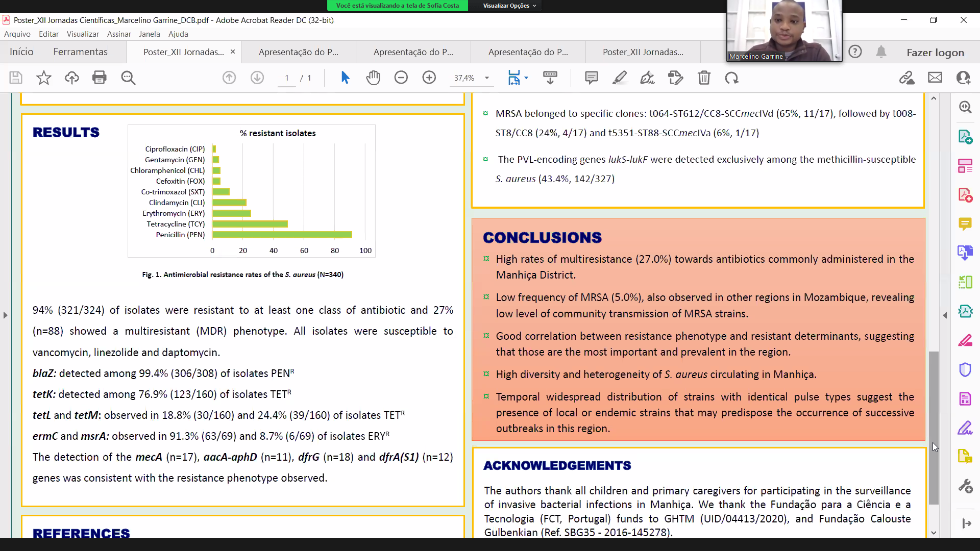Activate the arrow Selection tool

345,78
